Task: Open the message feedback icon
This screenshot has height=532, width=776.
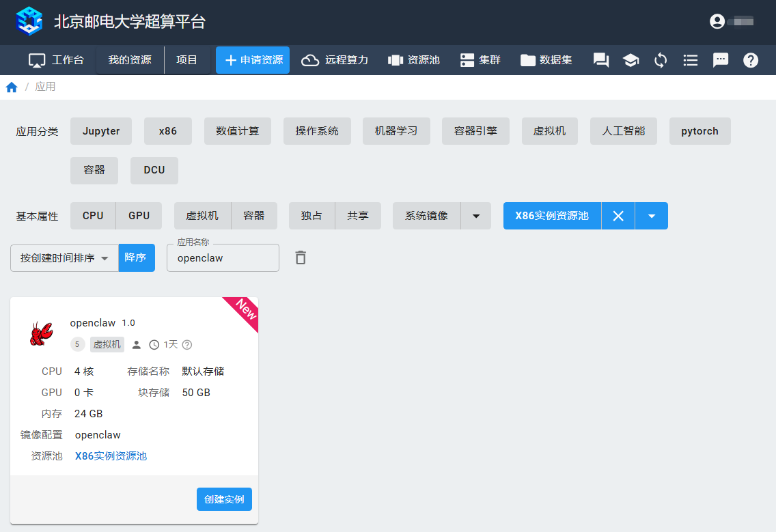Action: click(x=721, y=60)
